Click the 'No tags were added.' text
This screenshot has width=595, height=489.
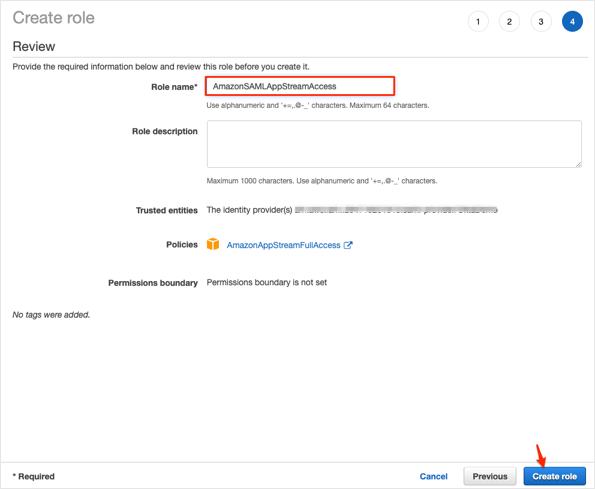coord(51,314)
